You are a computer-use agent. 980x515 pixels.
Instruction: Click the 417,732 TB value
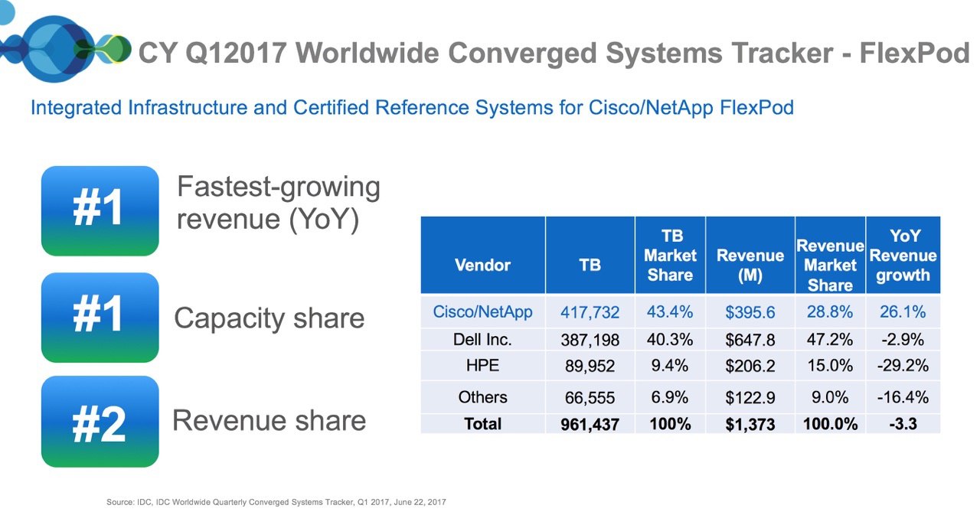tap(590, 312)
